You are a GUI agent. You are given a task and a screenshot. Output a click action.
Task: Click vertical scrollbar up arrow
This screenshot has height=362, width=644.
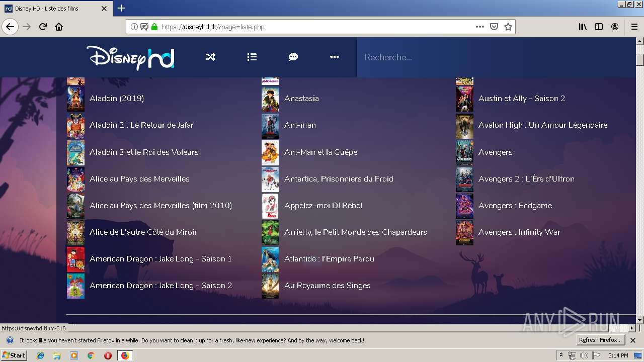pos(640,41)
